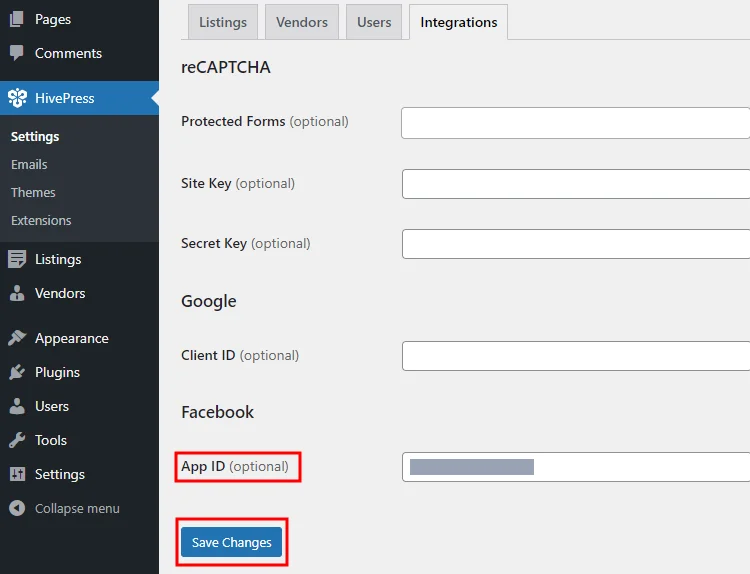Select the Integrations tab
The height and width of the screenshot is (574, 750).
tap(459, 22)
